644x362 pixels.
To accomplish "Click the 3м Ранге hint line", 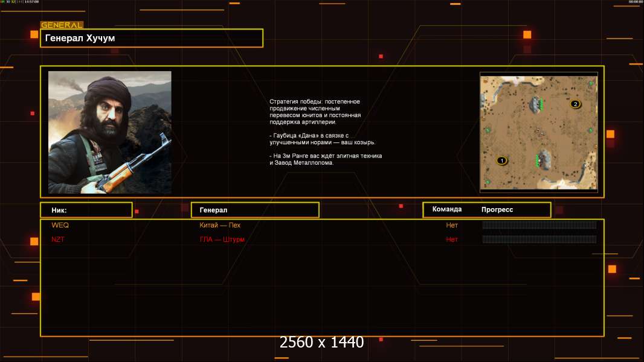I will [326, 159].
